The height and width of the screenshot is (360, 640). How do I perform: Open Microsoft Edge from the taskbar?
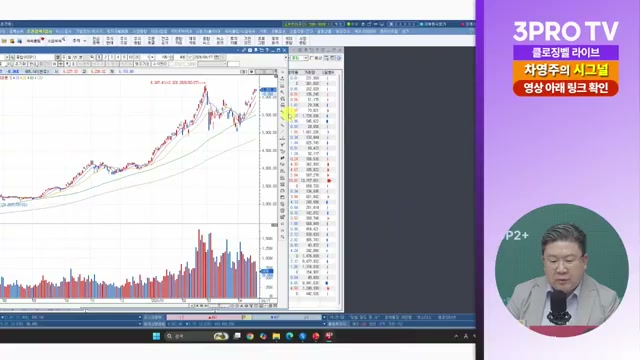[x=289, y=336]
